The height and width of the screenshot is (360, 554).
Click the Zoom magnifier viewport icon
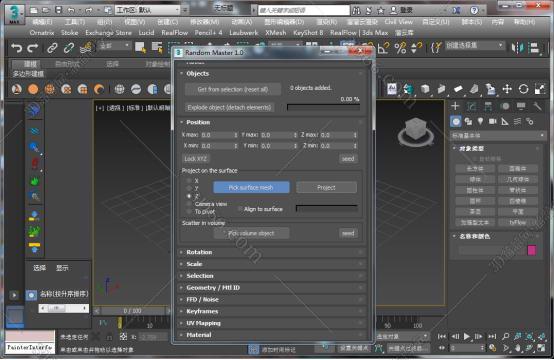(506, 337)
